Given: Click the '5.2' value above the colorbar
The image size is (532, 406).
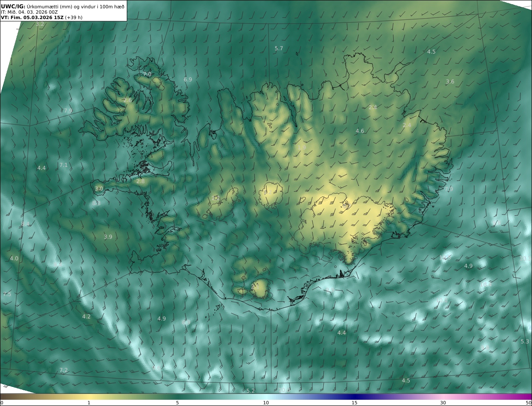Looking at the screenshot, I should coord(251,391).
